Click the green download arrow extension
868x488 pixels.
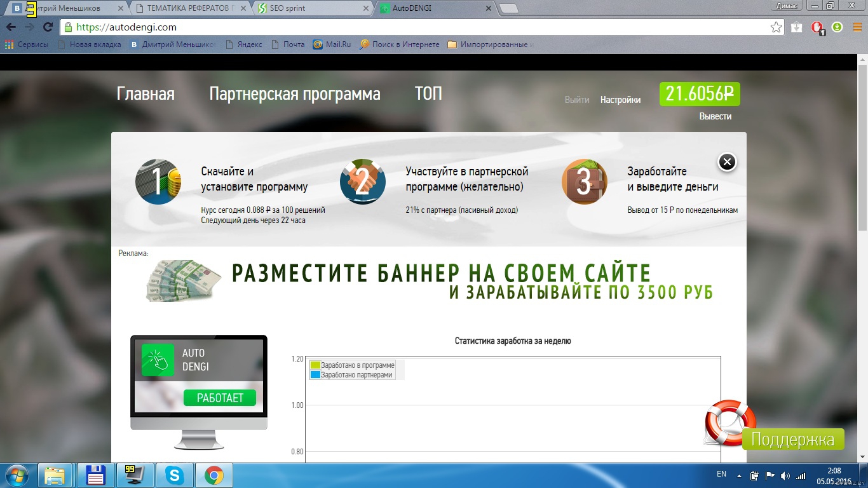(x=837, y=27)
